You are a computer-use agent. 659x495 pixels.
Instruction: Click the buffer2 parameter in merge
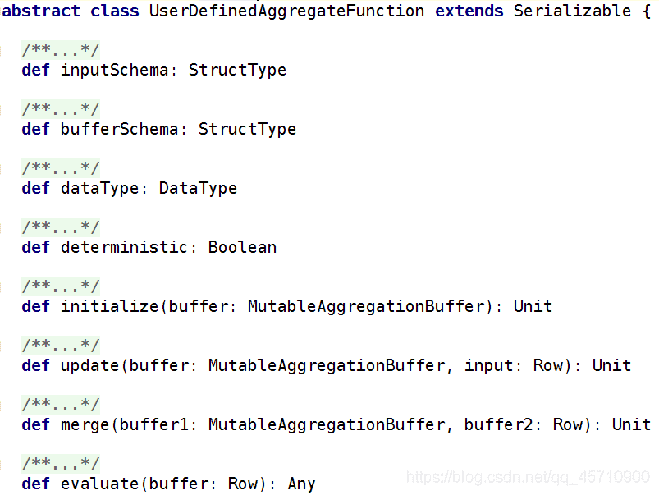[498, 424]
